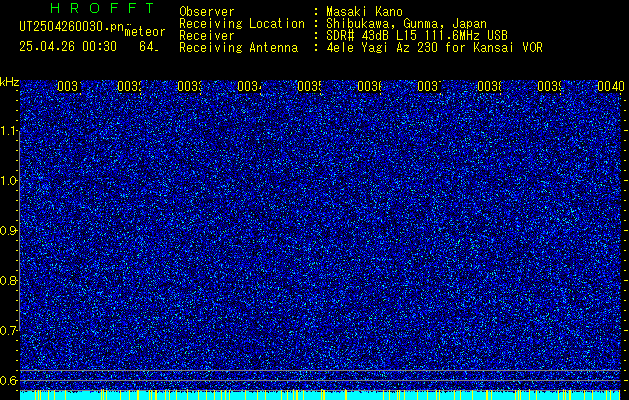This screenshot has height=400, width=629.
Task: Click the 0038 time marker
Action: click(489, 87)
